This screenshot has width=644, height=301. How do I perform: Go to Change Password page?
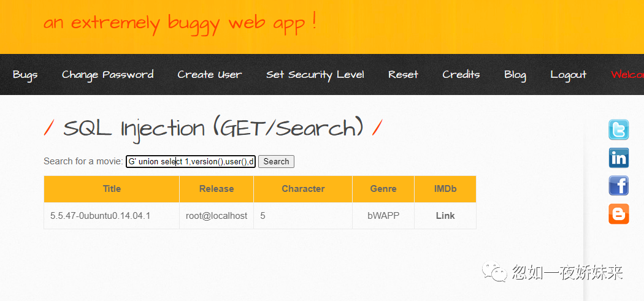click(107, 75)
